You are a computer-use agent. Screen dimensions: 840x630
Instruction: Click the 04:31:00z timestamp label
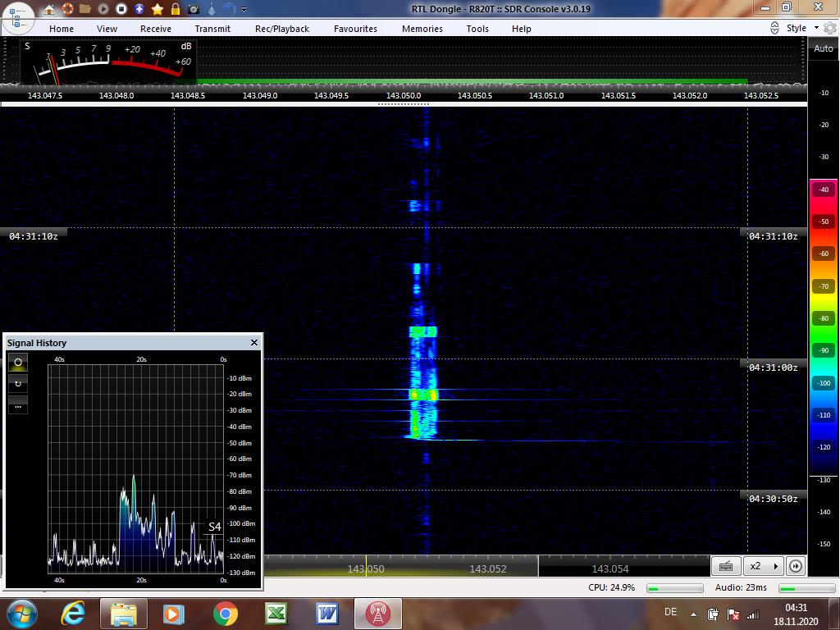tap(773, 367)
